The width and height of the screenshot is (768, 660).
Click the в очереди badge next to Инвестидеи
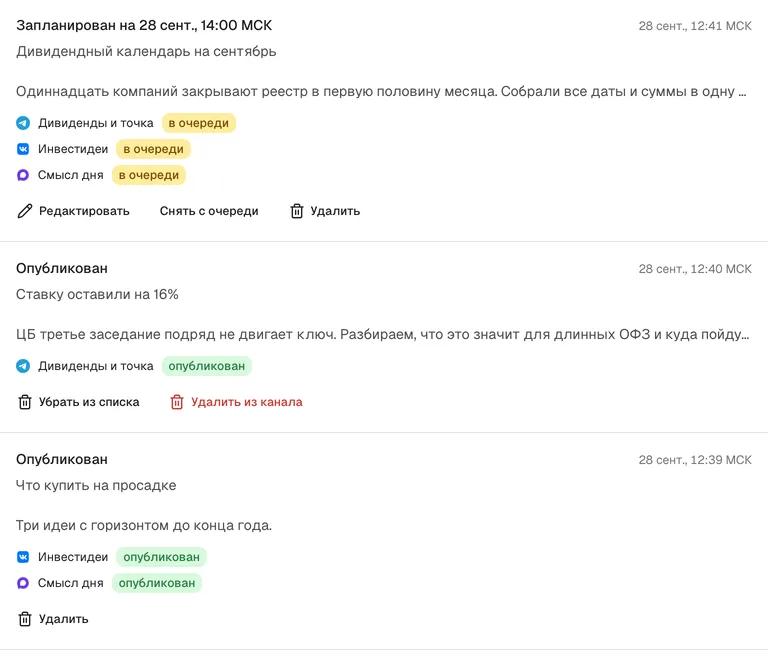tap(153, 149)
